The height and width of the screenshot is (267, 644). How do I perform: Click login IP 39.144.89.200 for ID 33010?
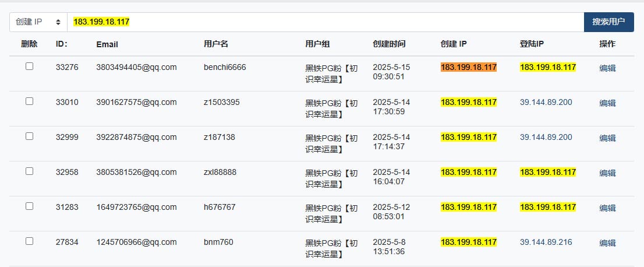tap(546, 102)
